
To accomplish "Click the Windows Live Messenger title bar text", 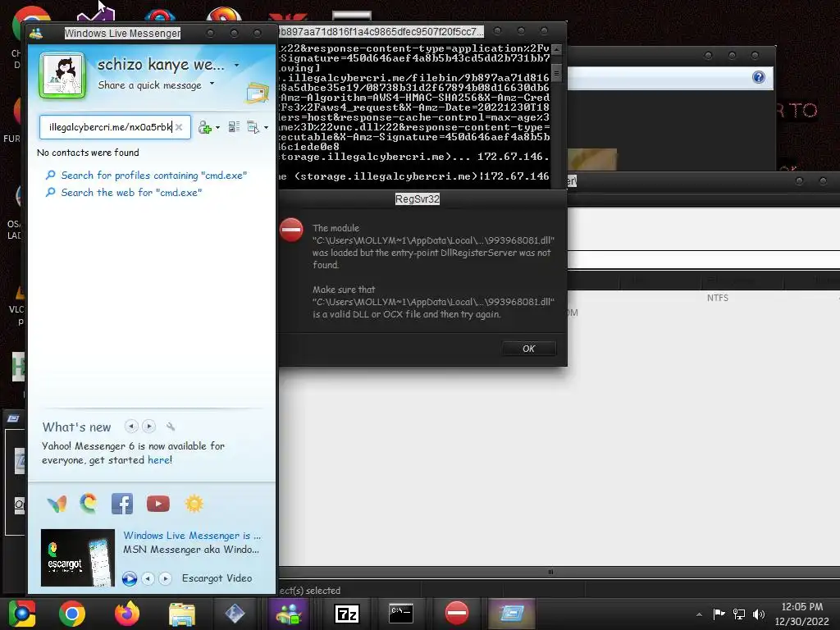I will tap(122, 33).
